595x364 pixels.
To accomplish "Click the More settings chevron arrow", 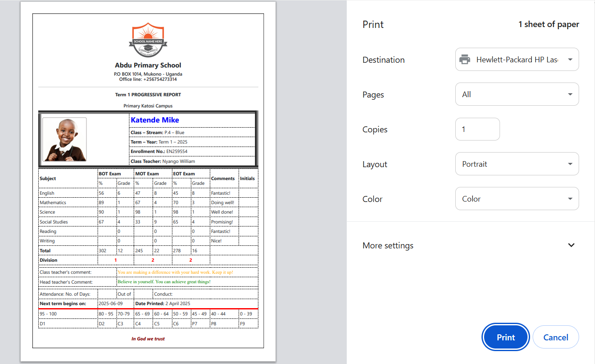I will tap(571, 245).
